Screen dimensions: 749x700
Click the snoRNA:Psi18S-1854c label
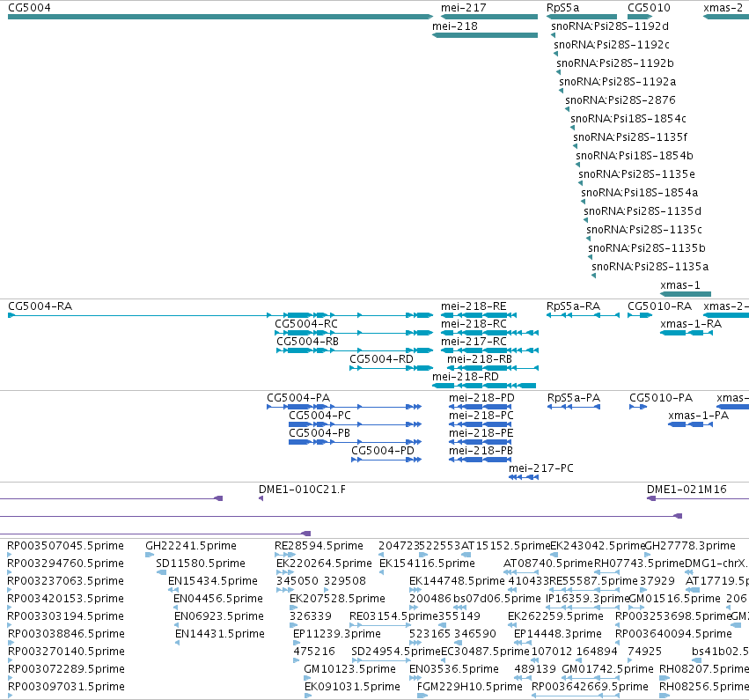coord(628,119)
